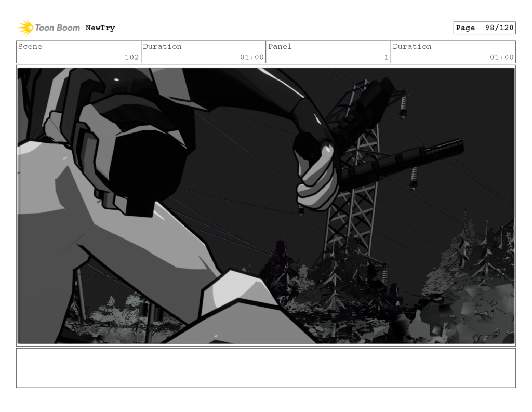532x412 pixels.
Task: Click the Page 98/120 indicator box
Action: (484, 28)
